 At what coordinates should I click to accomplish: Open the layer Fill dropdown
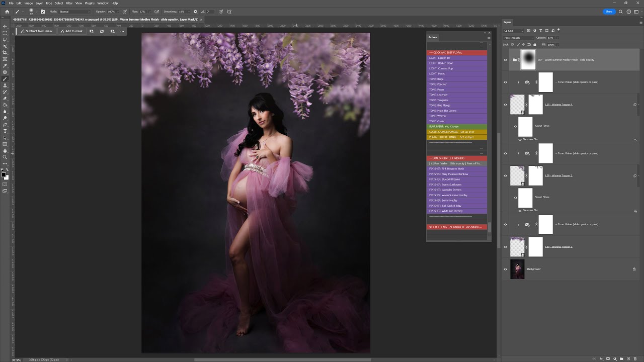(x=556, y=45)
